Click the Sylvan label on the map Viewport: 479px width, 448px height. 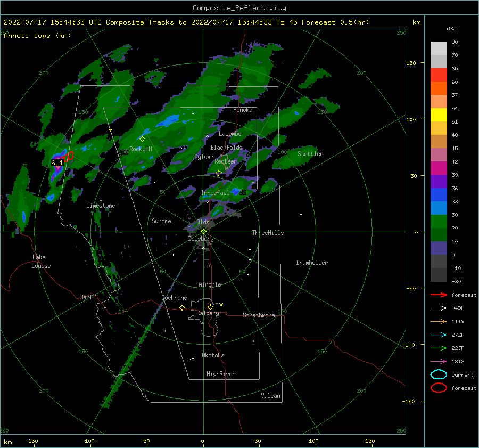coord(204,157)
